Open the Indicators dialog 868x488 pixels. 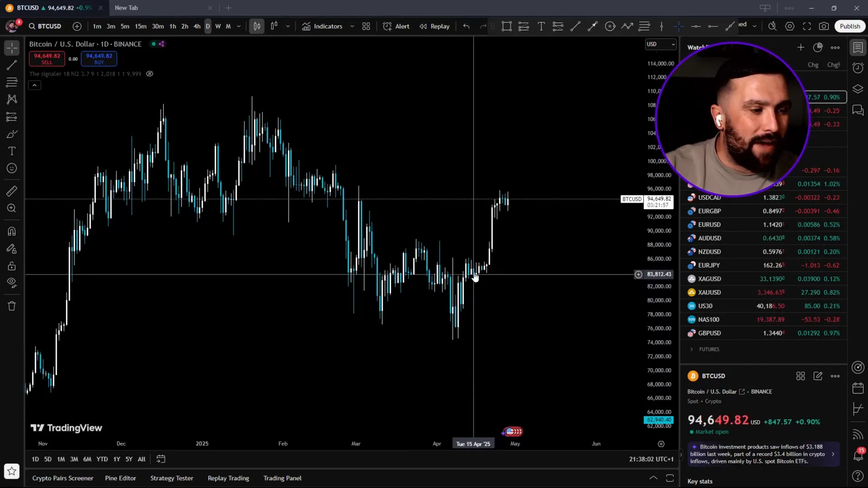coord(322,26)
